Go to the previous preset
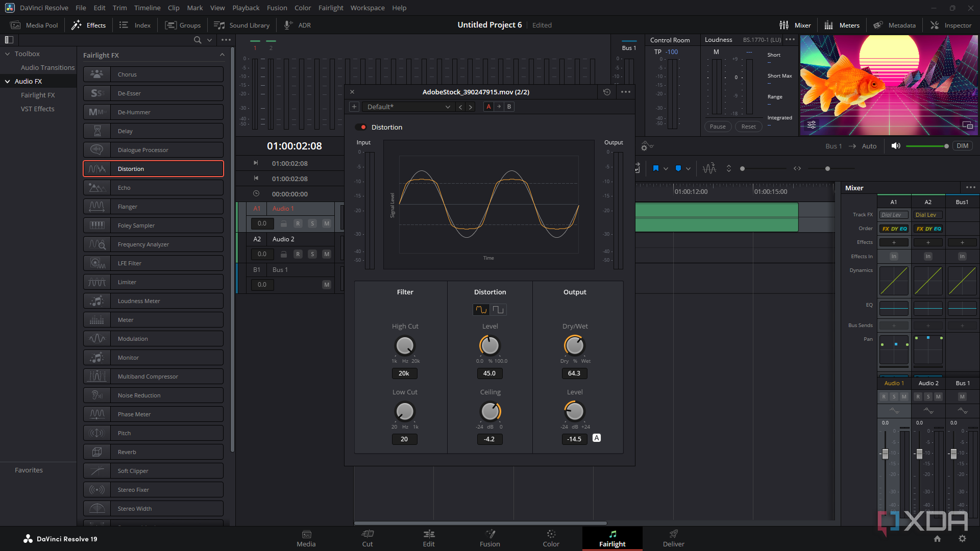The height and width of the screenshot is (551, 980). [460, 107]
